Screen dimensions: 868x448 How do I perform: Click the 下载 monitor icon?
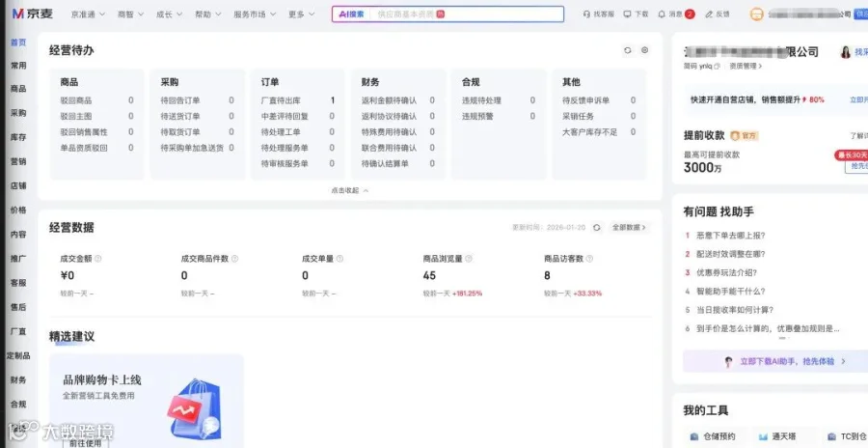627,14
